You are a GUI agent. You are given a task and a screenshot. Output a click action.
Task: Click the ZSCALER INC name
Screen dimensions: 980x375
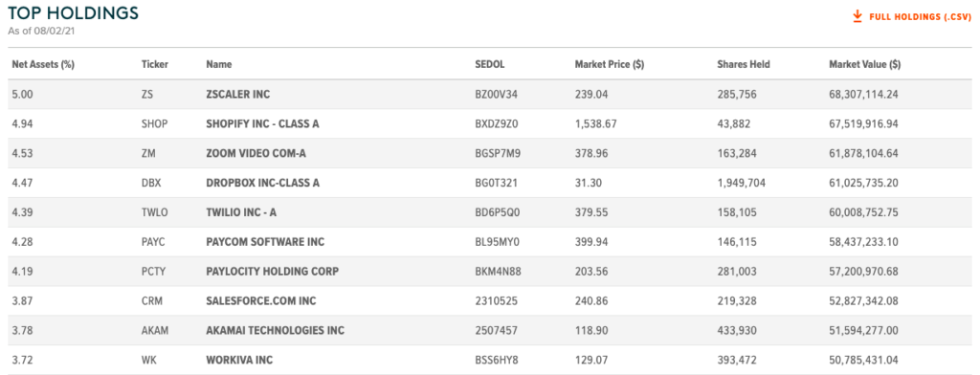coord(238,95)
